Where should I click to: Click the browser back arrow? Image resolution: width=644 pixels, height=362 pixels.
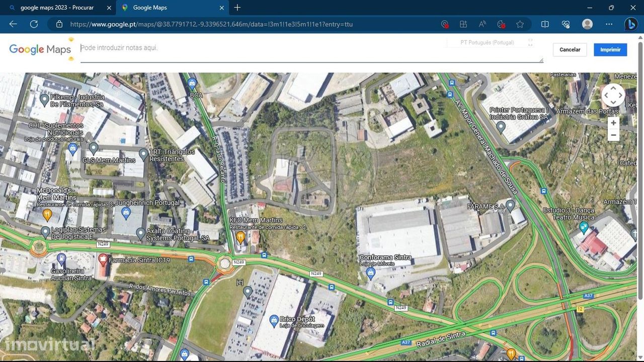(13, 24)
